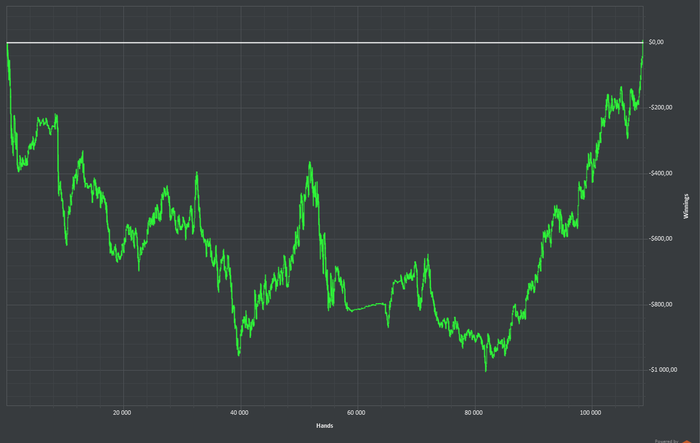
Task: Click the $0,00 winnings axis label
Action: pyautogui.click(x=656, y=42)
